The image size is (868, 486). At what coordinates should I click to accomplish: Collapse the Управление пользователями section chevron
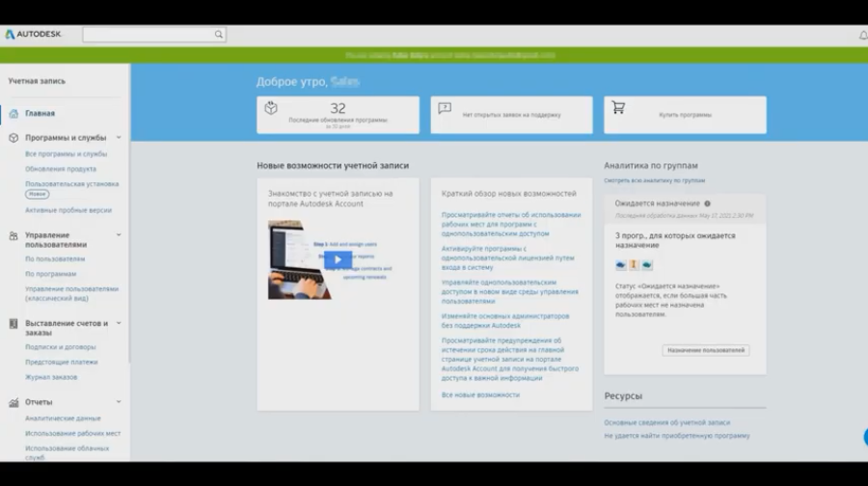point(119,234)
